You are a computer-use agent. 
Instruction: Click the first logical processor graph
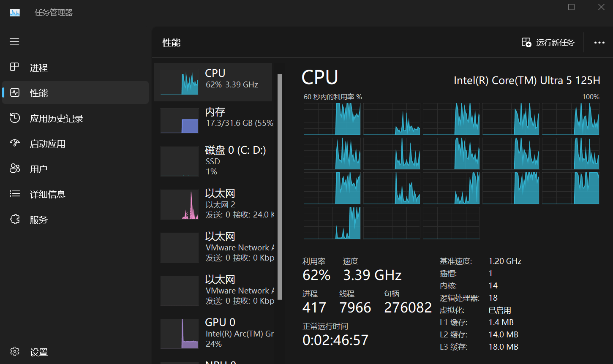pyautogui.click(x=332, y=119)
